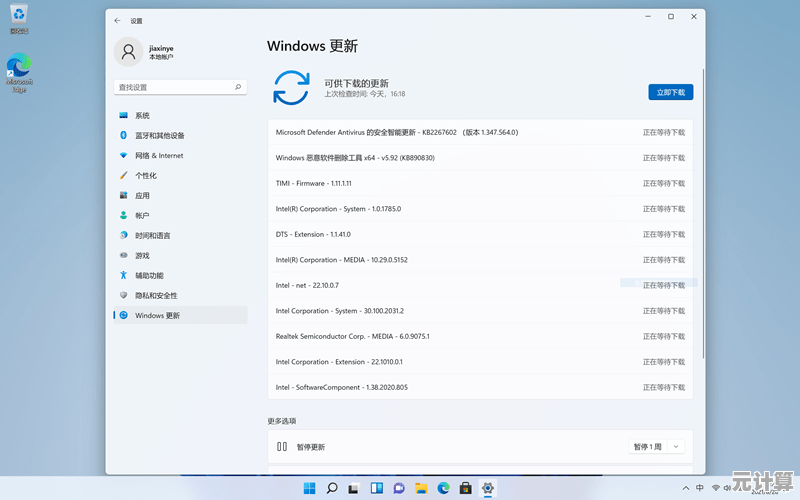Select Intel(R) Corporation - System - 1.0.1785.0
800x500 pixels.
(480, 209)
